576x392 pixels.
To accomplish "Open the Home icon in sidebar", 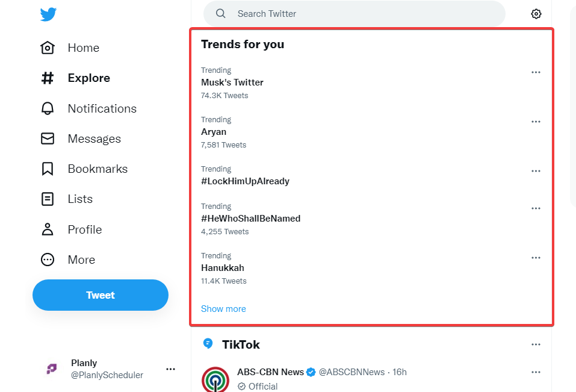I will point(48,48).
